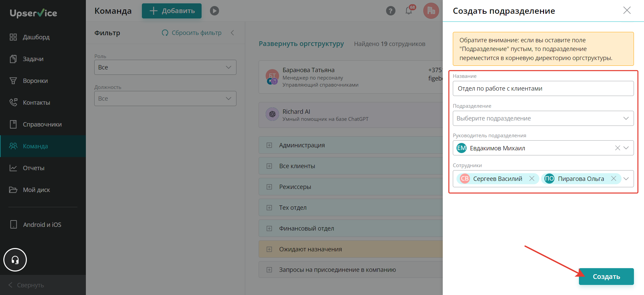Open Баранова Татьяна employee card

coord(351,77)
